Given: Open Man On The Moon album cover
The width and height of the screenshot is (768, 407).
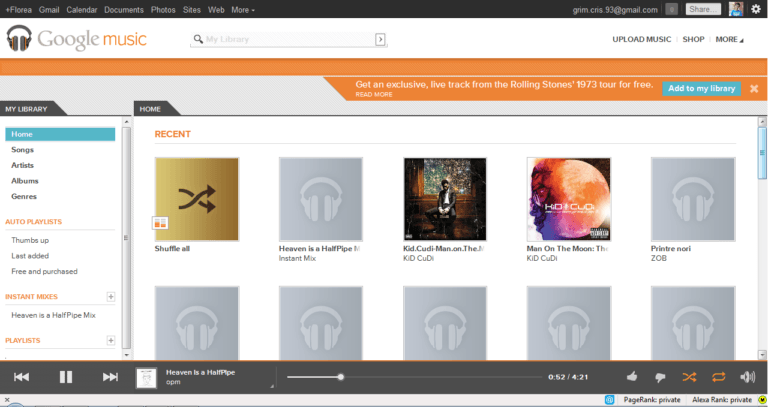Looking at the screenshot, I should click(569, 199).
